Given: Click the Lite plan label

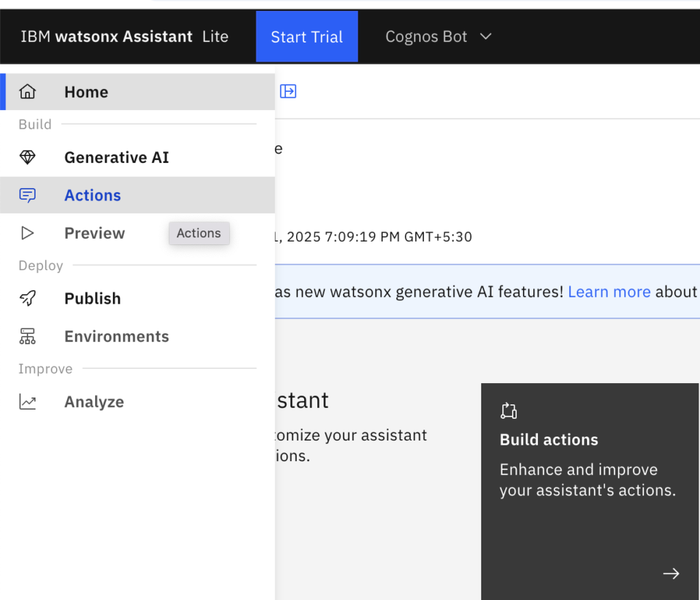Looking at the screenshot, I should coord(215,37).
